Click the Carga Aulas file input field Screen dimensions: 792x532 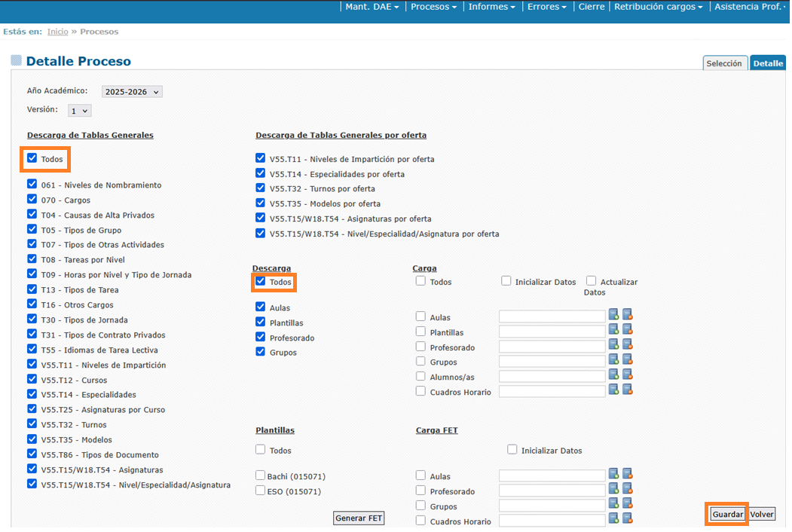552,316
